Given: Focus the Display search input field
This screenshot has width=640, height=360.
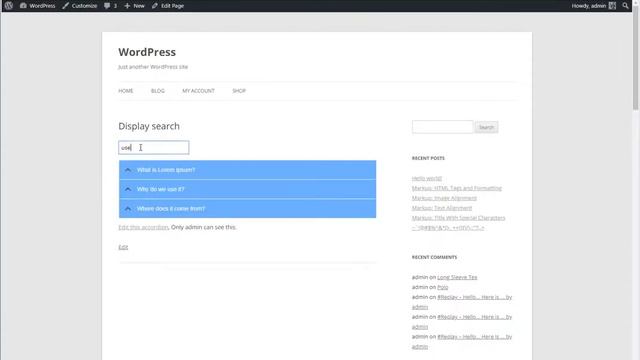Looking at the screenshot, I should (x=153, y=147).
